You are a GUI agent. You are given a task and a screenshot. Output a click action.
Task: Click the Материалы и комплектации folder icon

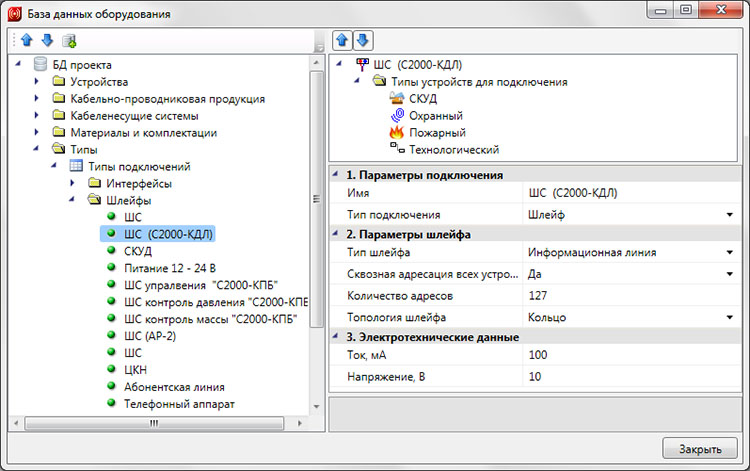click(x=59, y=132)
